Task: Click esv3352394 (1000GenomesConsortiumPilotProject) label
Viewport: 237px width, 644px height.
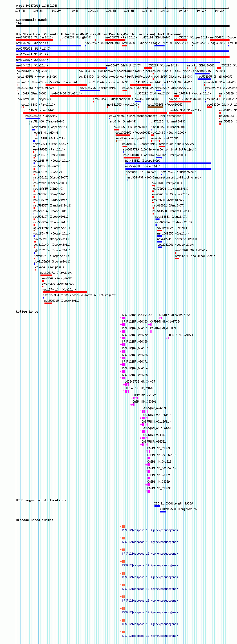Action: click(80, 295)
